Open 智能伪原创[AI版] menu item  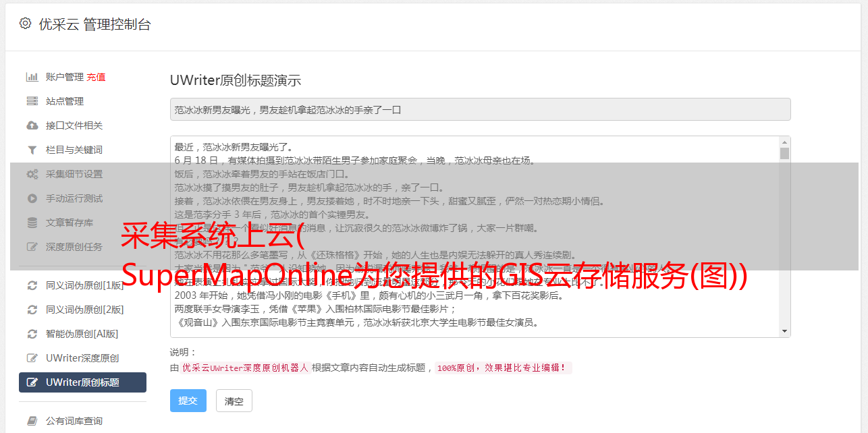click(x=82, y=334)
